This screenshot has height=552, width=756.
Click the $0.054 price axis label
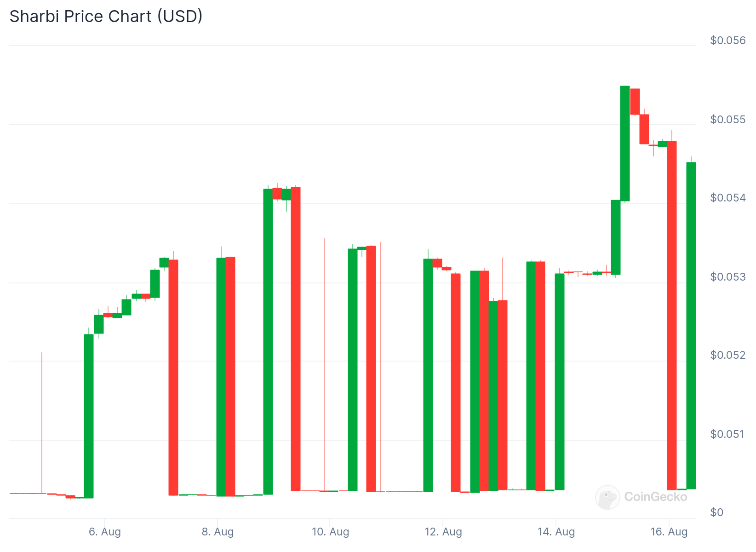coord(728,198)
